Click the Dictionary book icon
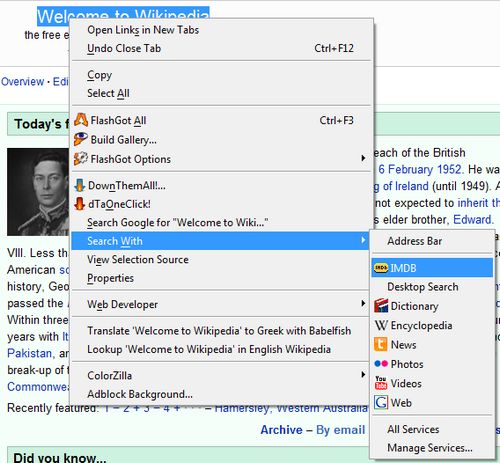500x463 pixels. (381, 306)
